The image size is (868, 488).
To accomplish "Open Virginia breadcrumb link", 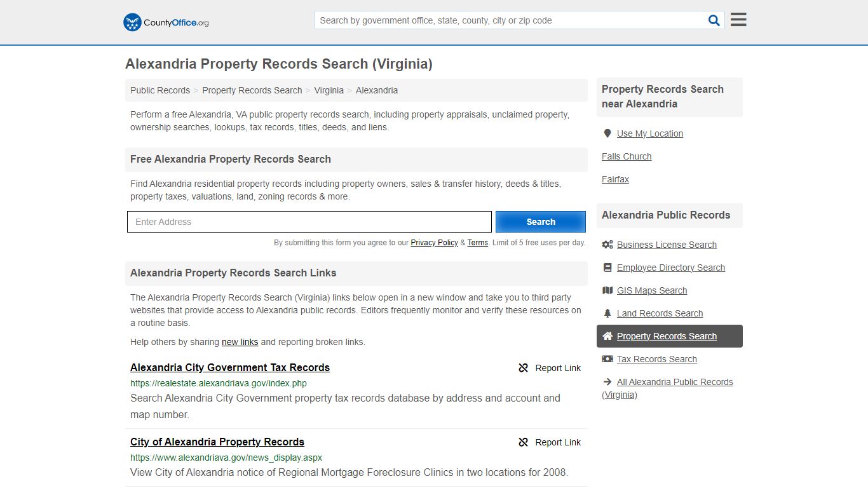I will (329, 90).
